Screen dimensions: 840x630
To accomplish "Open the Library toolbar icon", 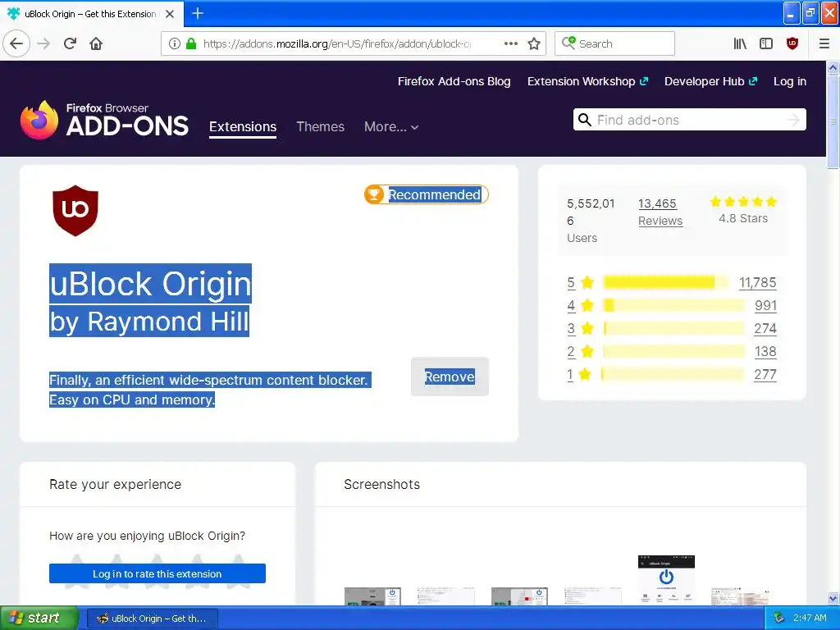I will pos(740,43).
